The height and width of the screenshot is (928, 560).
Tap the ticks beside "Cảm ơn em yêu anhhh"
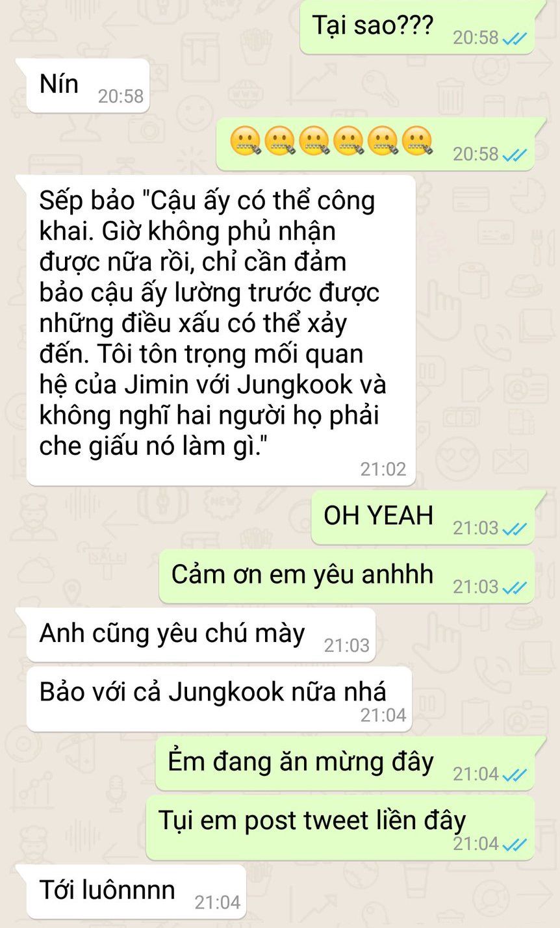point(514,588)
